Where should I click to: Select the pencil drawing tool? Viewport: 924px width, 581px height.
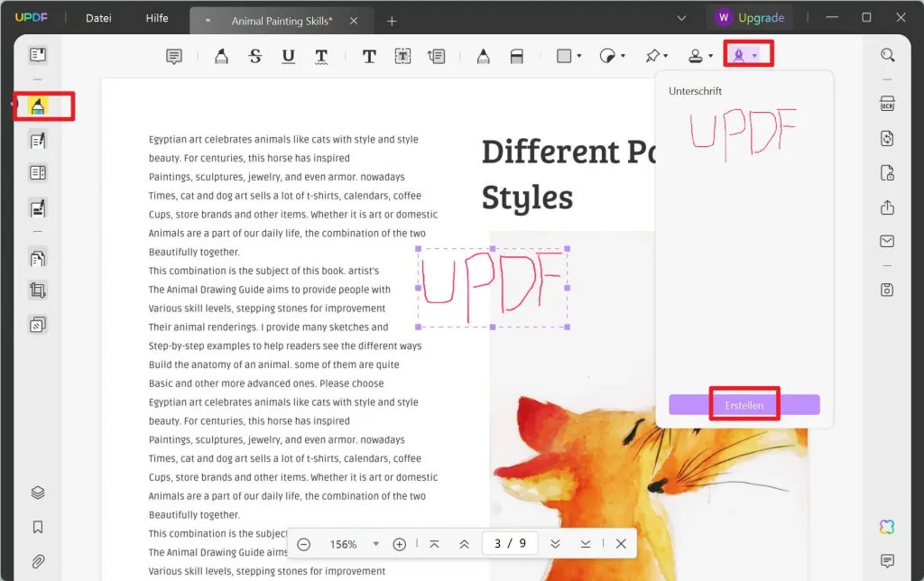[x=483, y=56]
